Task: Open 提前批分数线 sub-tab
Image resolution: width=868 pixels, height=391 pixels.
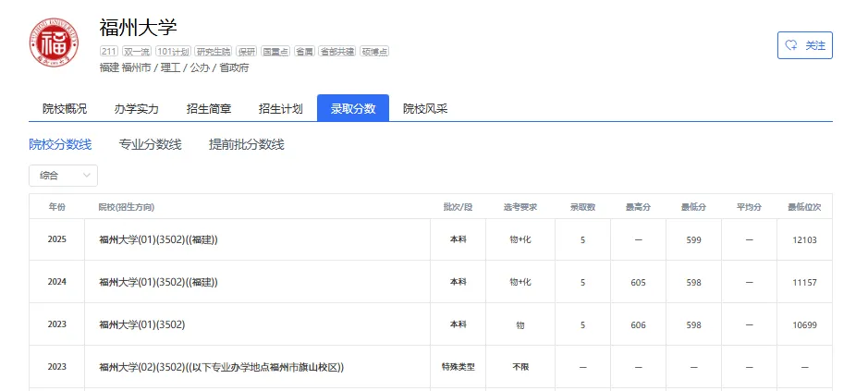Action: click(x=246, y=144)
